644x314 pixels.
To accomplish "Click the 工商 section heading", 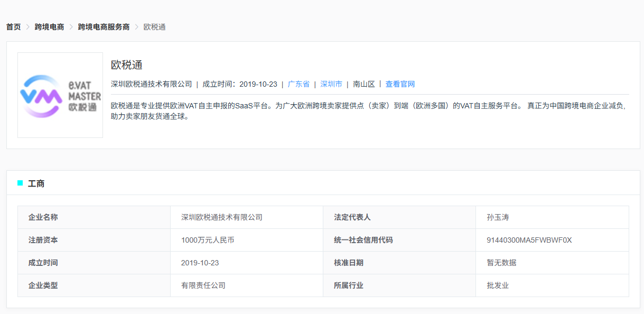I will pos(36,183).
